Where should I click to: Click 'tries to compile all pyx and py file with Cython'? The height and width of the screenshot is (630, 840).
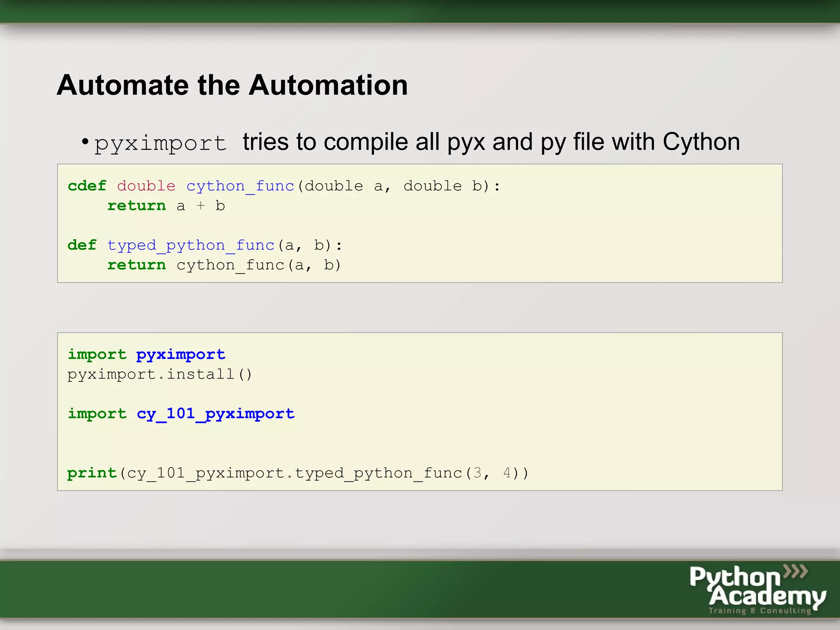click(x=491, y=142)
